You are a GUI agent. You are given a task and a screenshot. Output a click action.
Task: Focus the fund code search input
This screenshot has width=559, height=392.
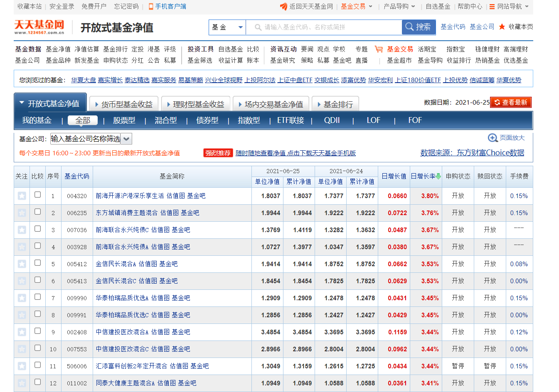(x=324, y=27)
